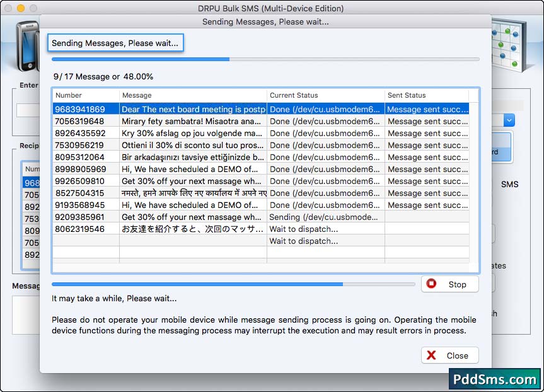Click the 'Sending Messages, Please wait...' text field
Image resolution: width=544 pixels, height=392 pixels.
[x=115, y=43]
